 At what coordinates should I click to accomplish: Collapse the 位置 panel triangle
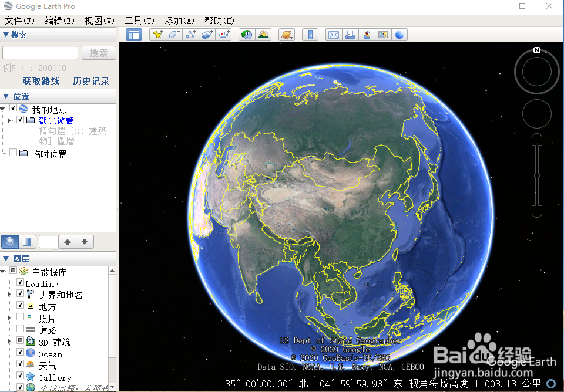coord(6,96)
